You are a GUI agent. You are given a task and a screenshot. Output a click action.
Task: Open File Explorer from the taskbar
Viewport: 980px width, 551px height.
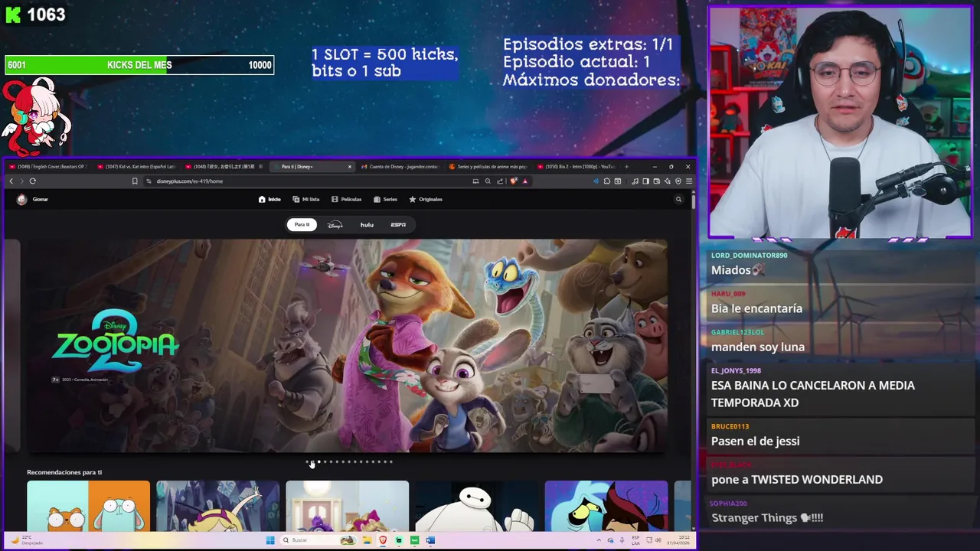click(367, 540)
